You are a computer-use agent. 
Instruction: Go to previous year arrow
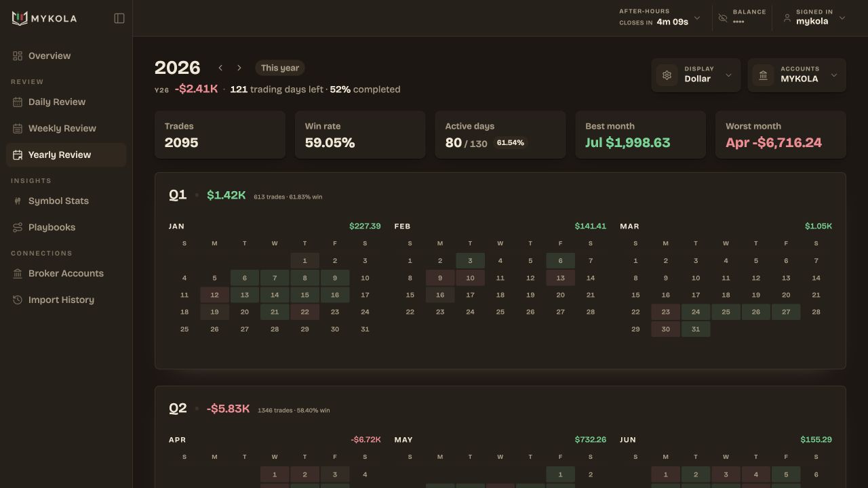pos(220,68)
